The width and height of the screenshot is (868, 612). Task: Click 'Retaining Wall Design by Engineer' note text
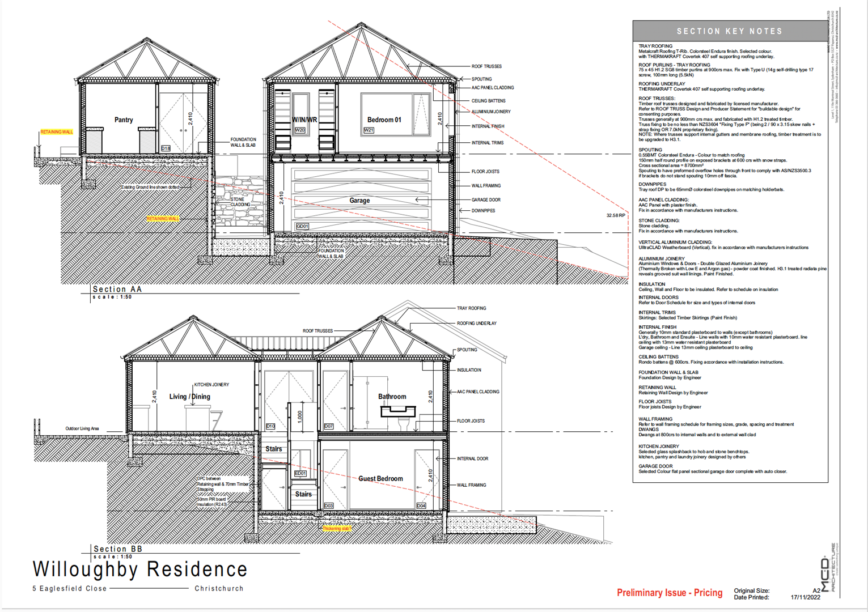coord(673,393)
